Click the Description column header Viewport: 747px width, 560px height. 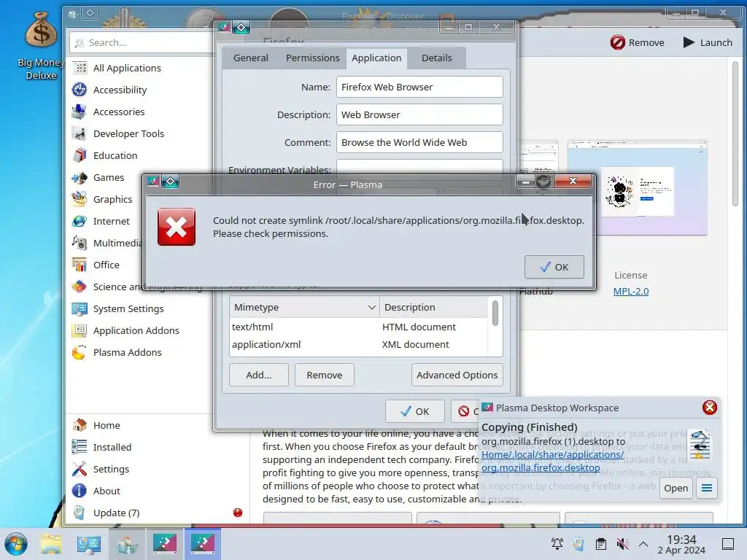(433, 308)
